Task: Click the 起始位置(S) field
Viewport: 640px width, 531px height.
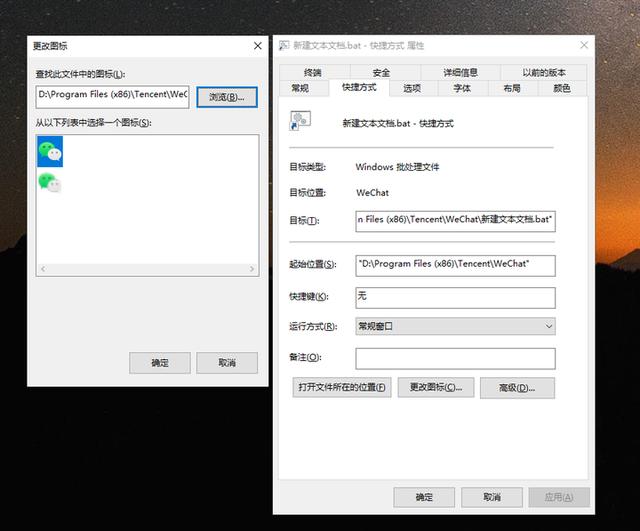Action: (456, 266)
